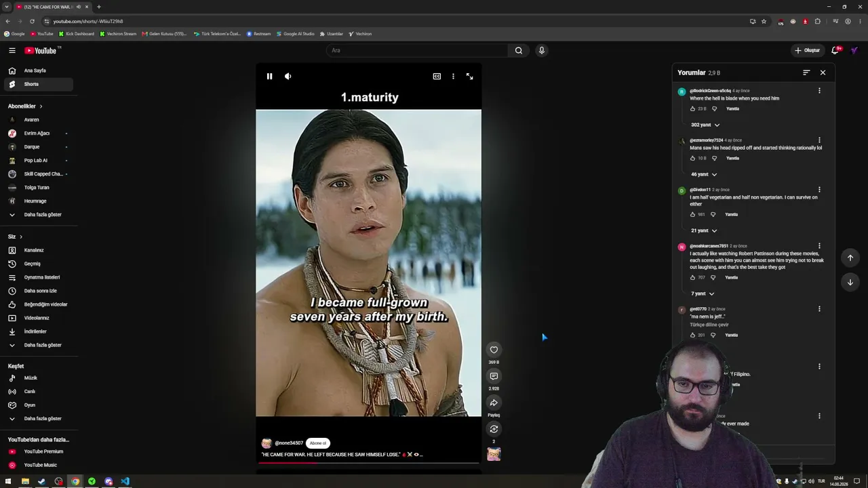Viewport: 868px width, 488px height.
Task: Open the Shorts comments button
Action: (x=494, y=376)
